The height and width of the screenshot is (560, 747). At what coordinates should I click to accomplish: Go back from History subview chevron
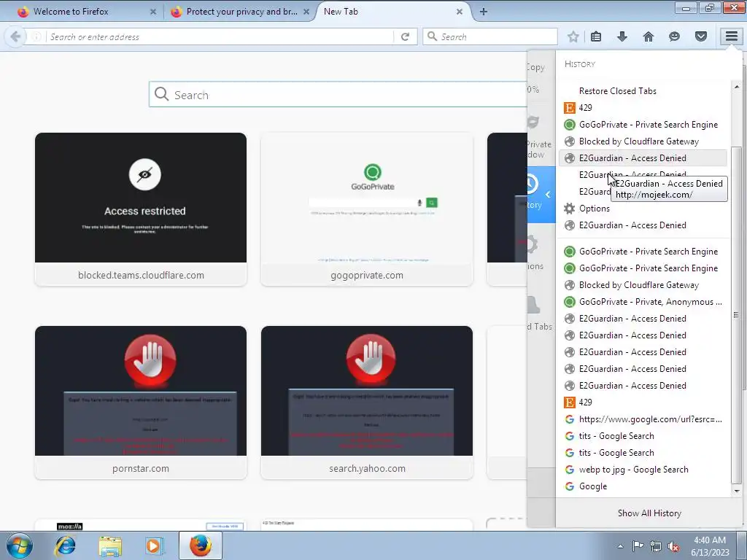(548, 194)
